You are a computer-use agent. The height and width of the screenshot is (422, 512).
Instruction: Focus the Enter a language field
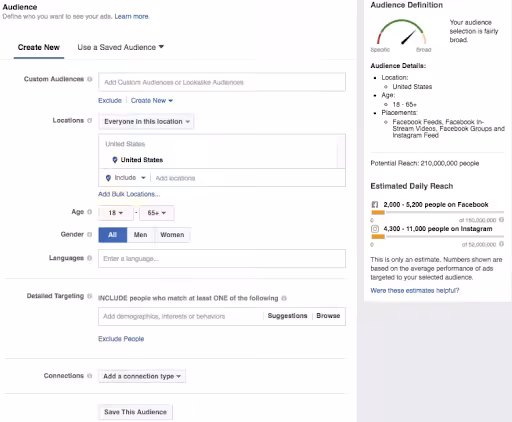click(x=222, y=259)
